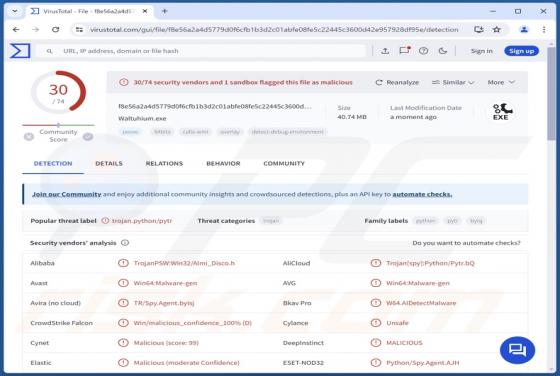
Task: Click the security vendors' analysis info icon
Action: 125,243
